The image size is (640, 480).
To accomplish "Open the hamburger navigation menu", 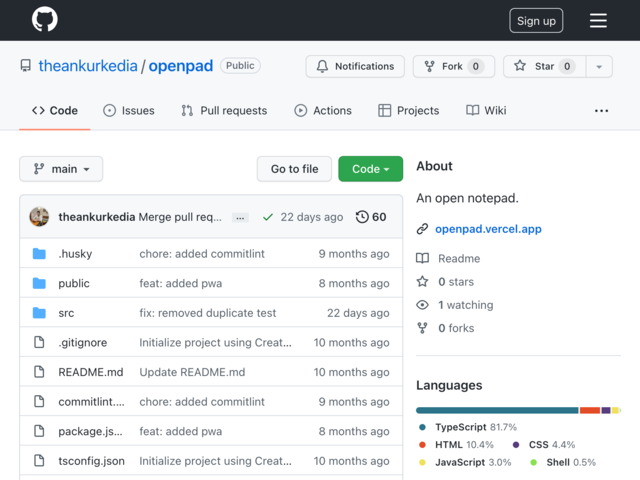I will [x=598, y=20].
